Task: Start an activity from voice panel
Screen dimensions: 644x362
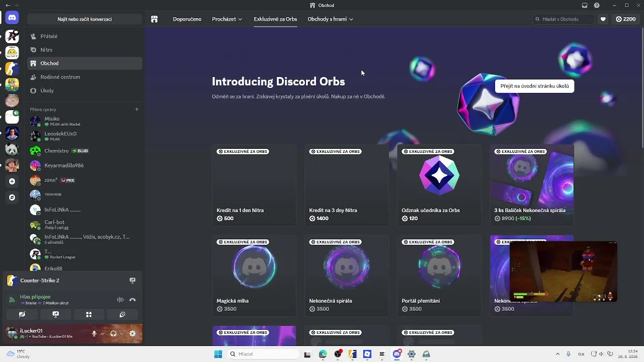Action: pyautogui.click(x=89, y=314)
